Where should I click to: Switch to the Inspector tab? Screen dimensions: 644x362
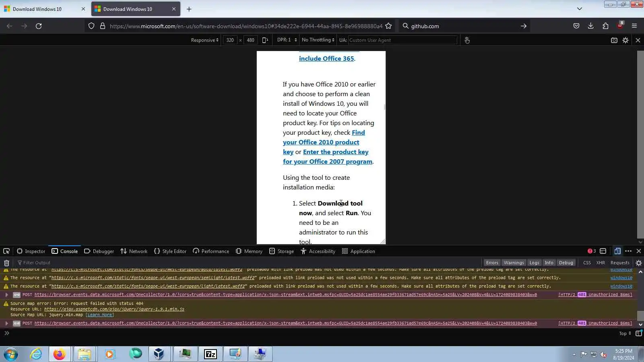(31, 251)
